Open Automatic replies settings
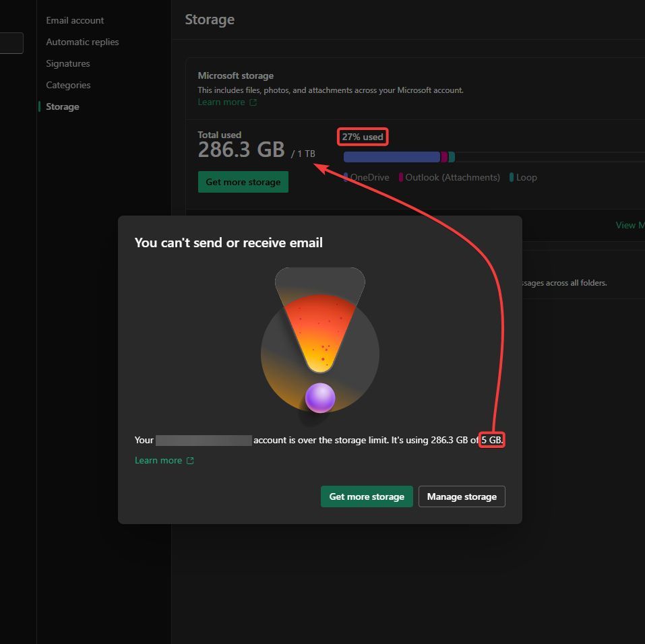The width and height of the screenshot is (645, 644). 82,42
